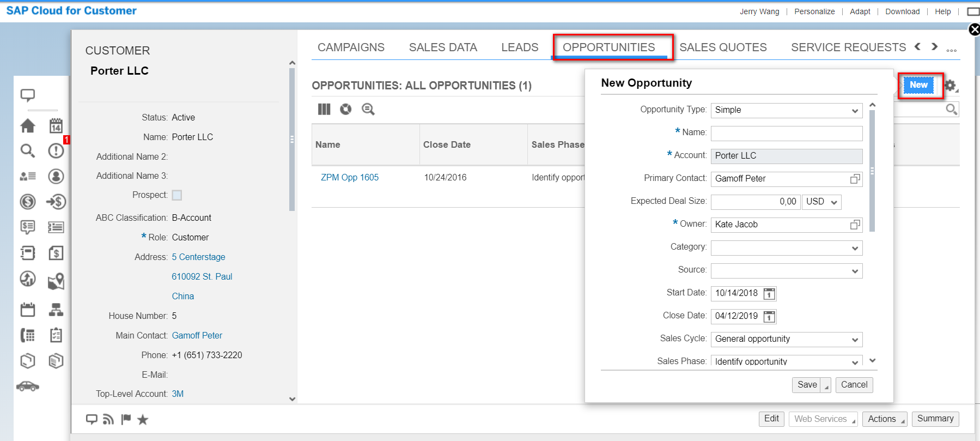Switch to the SALES DATA tab
This screenshot has height=441, width=980.
[443, 47]
